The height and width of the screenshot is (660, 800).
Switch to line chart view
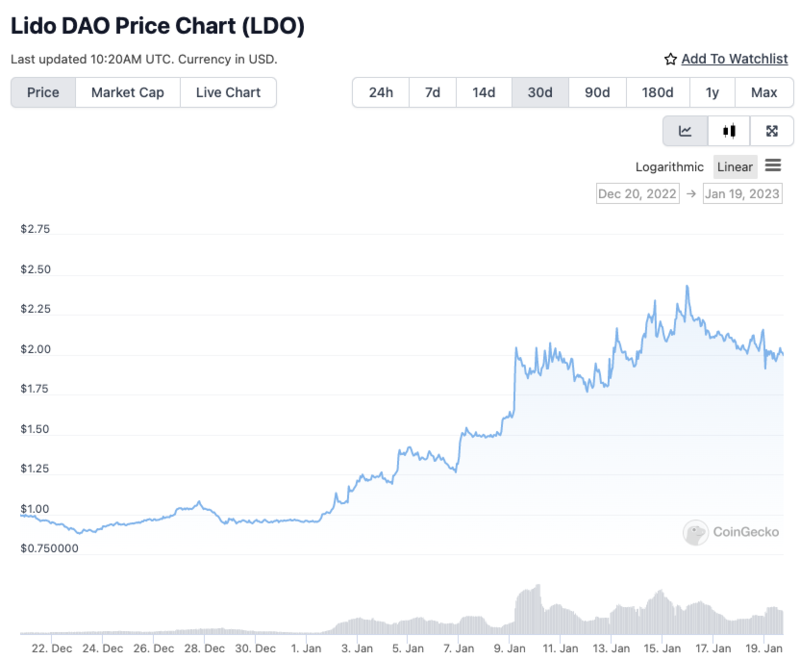(685, 131)
